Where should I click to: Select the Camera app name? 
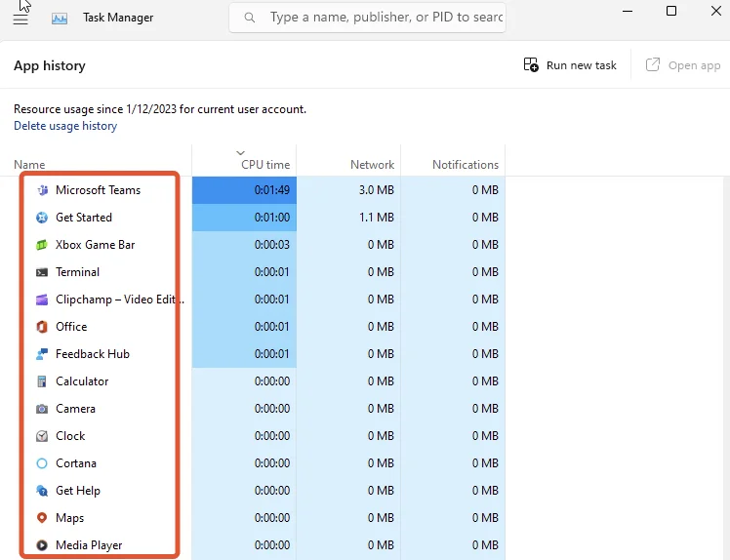click(x=75, y=409)
